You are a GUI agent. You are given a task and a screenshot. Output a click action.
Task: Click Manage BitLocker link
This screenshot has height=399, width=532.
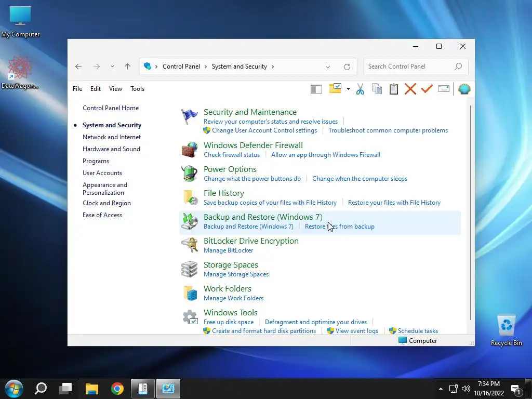point(229,250)
